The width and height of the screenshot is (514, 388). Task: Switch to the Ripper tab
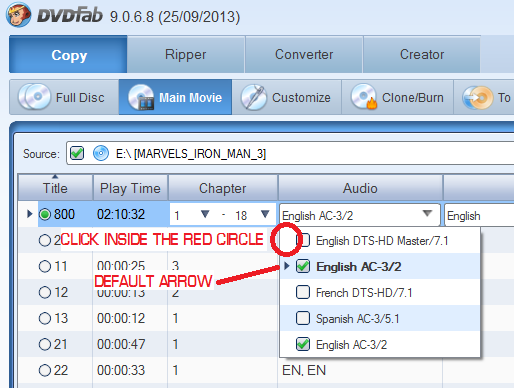point(186,54)
